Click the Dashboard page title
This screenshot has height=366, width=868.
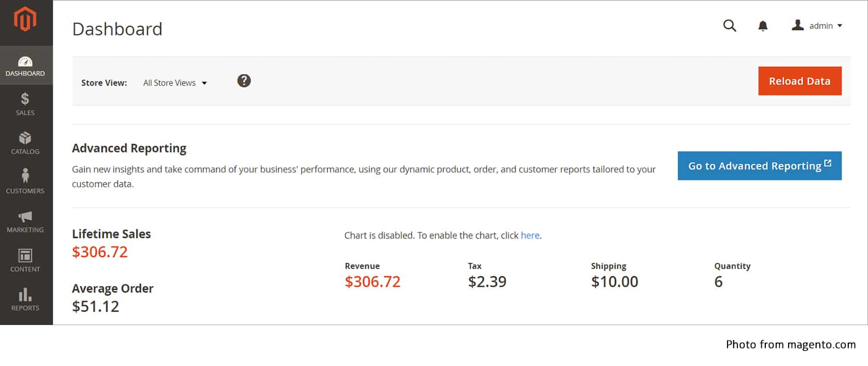[117, 29]
